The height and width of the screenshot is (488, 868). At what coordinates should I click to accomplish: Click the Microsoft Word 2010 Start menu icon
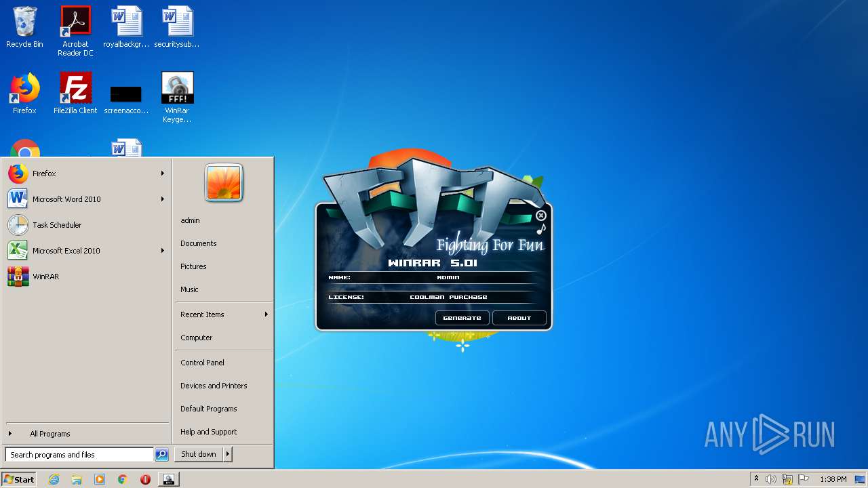18,199
